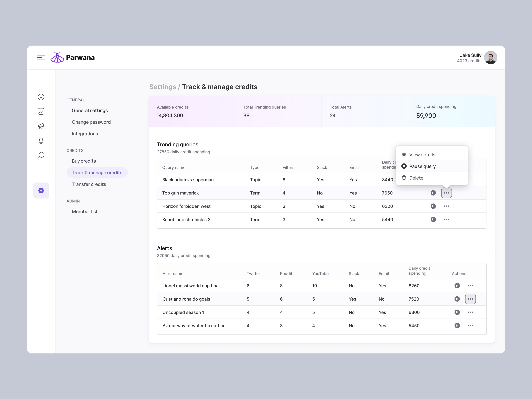Image resolution: width=532 pixels, height=399 pixels.
Task: Open the highlighted settings hexagon icon
Action: click(x=41, y=190)
